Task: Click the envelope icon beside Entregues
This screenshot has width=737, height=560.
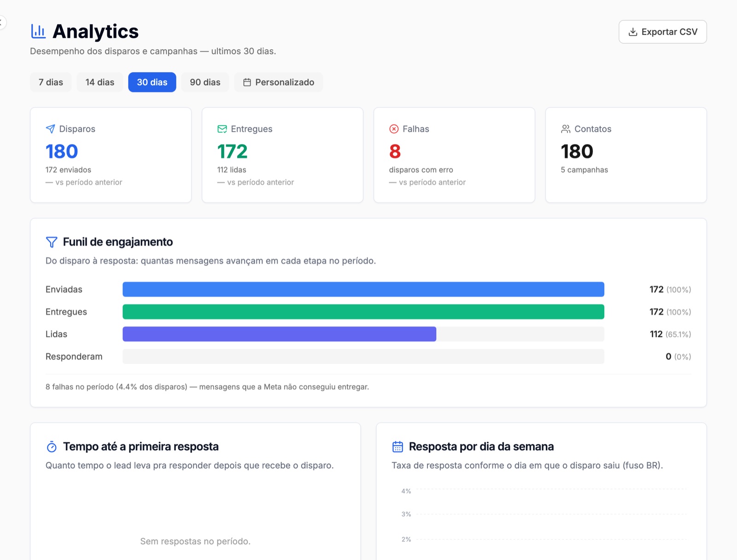Action: coord(222,129)
